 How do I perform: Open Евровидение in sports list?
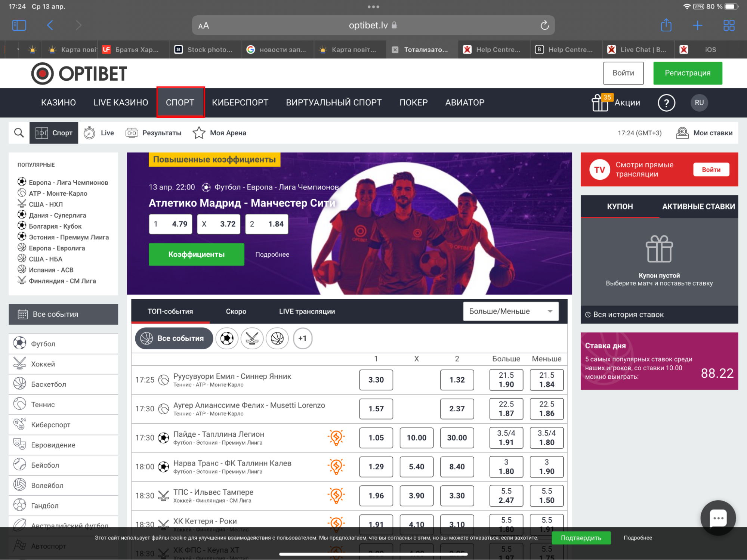pyautogui.click(x=63, y=445)
